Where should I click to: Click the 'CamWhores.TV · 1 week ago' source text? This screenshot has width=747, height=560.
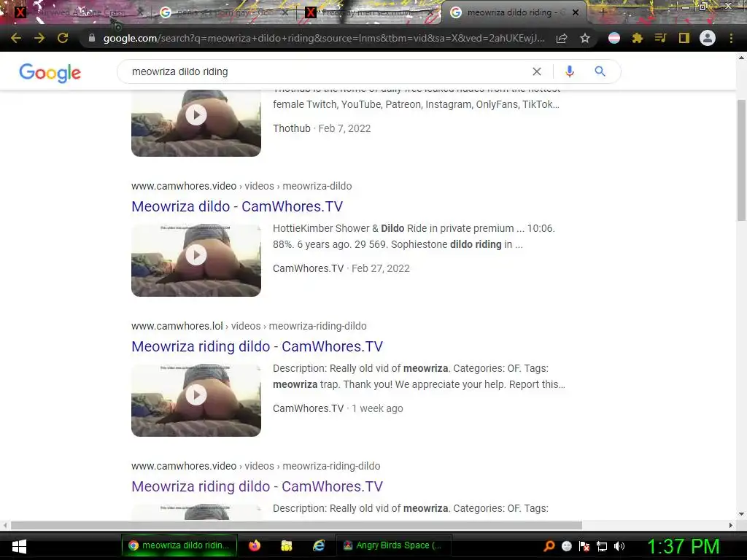338,408
